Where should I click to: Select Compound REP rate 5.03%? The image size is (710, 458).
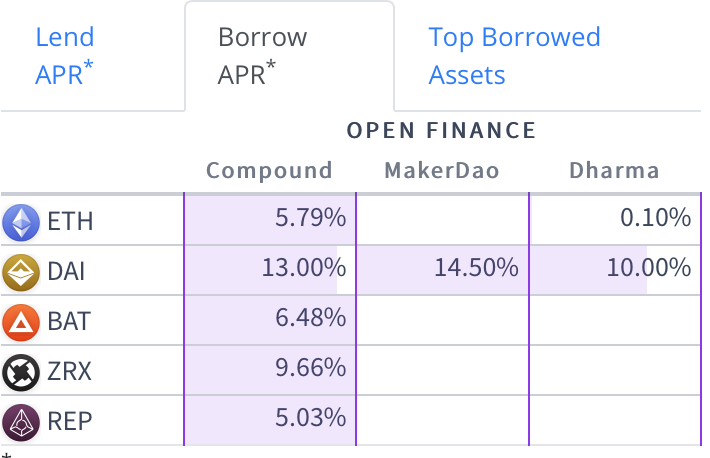(311, 418)
